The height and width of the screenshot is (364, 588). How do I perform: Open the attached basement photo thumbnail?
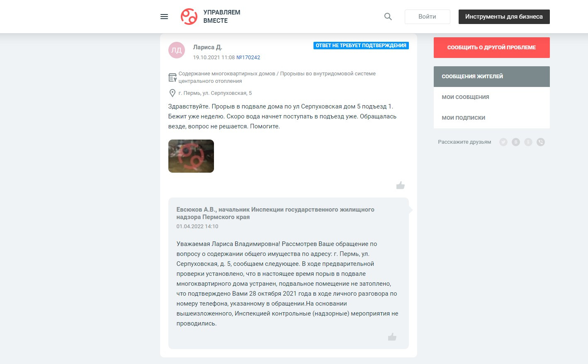pos(191,156)
